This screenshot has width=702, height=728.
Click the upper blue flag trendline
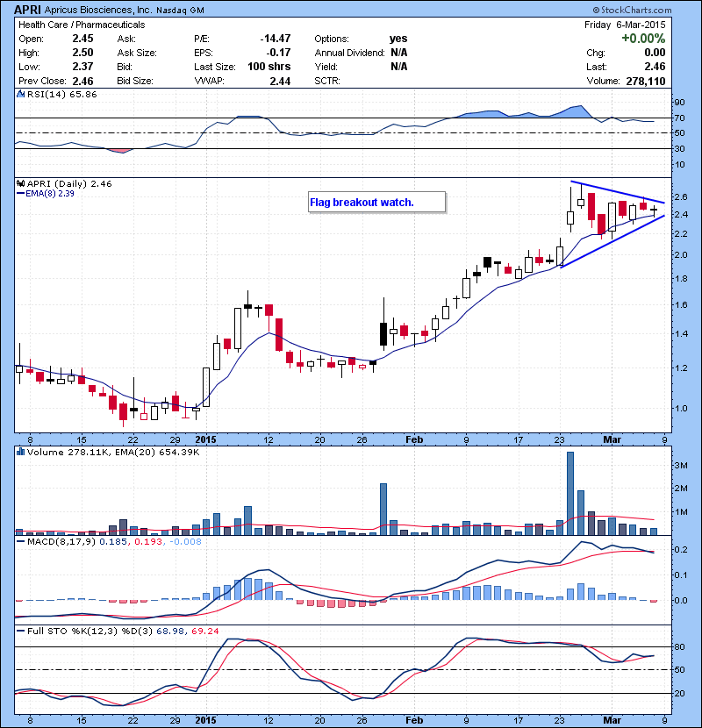(617, 192)
